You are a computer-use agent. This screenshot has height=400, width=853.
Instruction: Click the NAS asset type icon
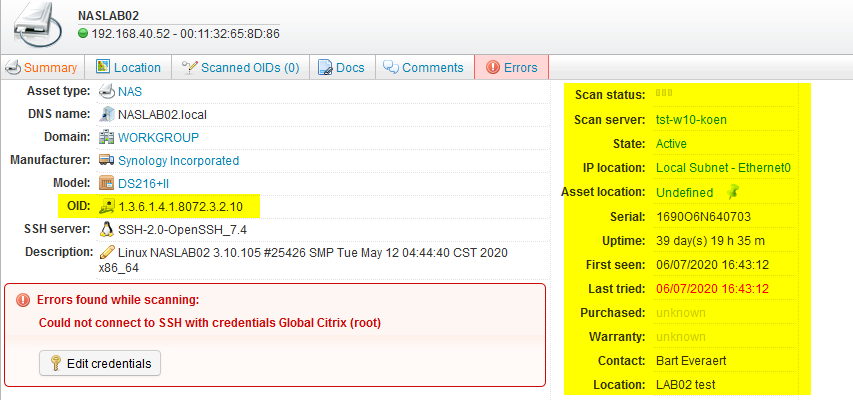pos(107,91)
